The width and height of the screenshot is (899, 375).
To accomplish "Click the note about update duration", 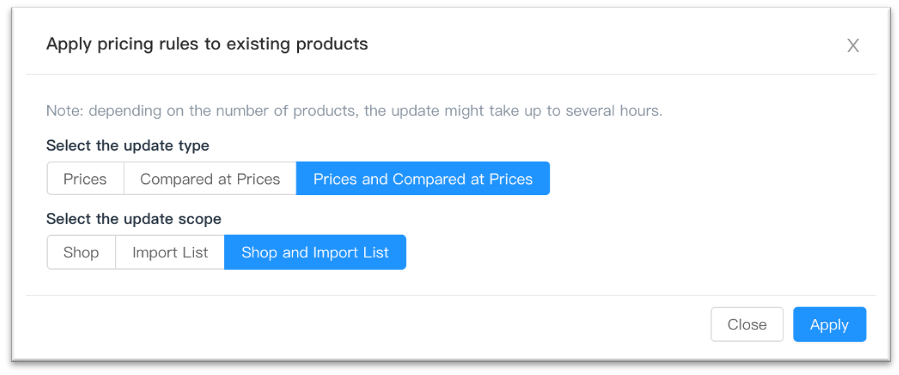I will coord(354,111).
